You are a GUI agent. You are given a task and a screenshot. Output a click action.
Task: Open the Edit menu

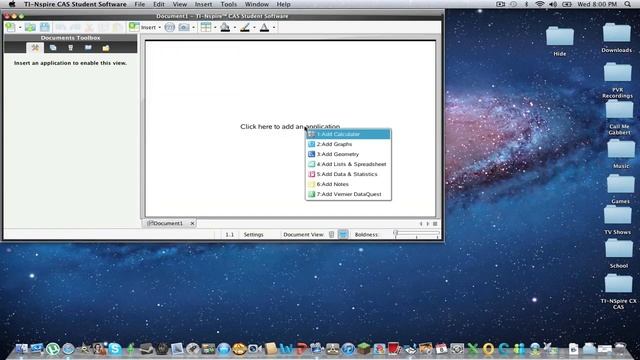[x=159, y=4]
